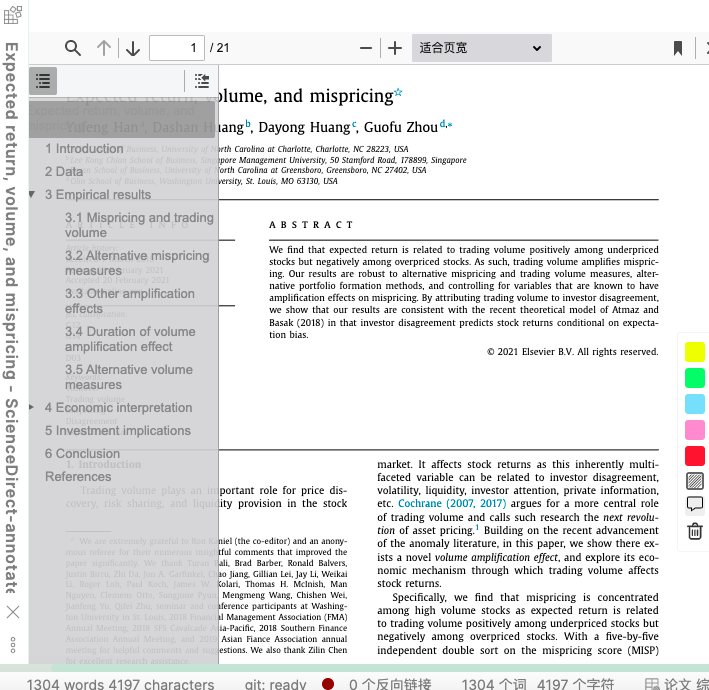Screen dimensions: 709x690
Task: Open '3 Empirical results' outline item
Action: click(98, 194)
